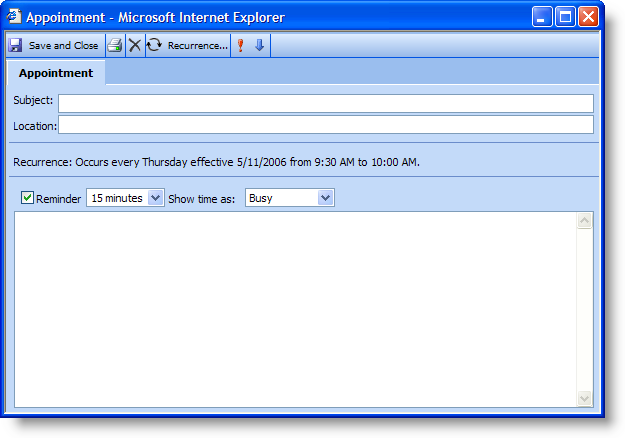Focus the Location input field
The height and width of the screenshot is (438, 625).
[x=325, y=125]
